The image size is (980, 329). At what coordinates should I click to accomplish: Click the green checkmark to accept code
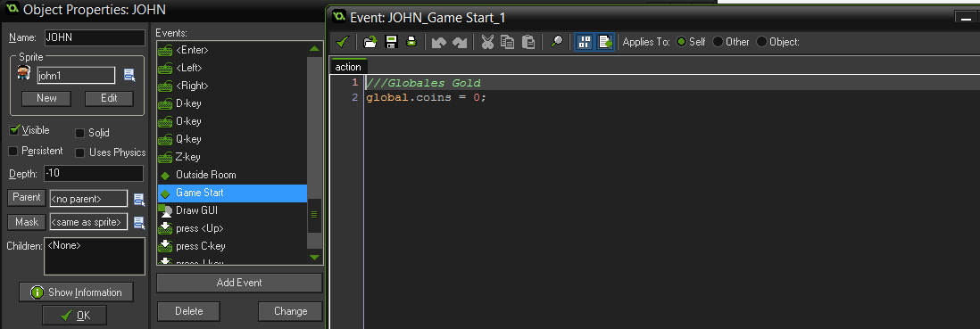(x=342, y=42)
